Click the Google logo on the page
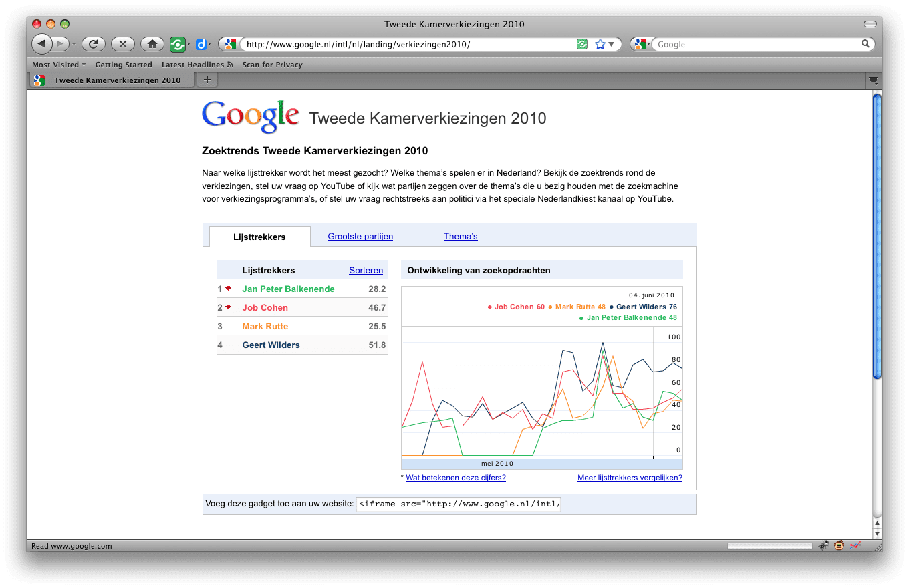Screen dimensions: 909x588 coord(251,117)
